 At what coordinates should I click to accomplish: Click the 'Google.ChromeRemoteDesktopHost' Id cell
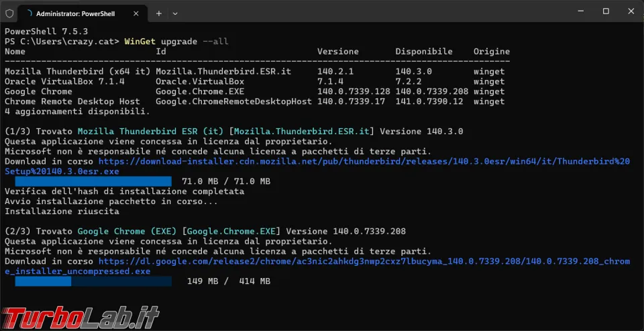click(x=233, y=101)
